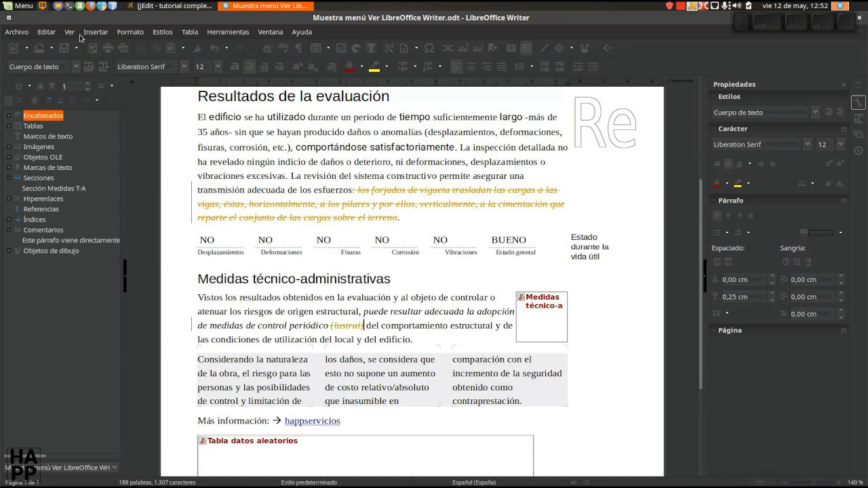Open the Estilos menu
The width and height of the screenshot is (868, 488).
(x=162, y=32)
